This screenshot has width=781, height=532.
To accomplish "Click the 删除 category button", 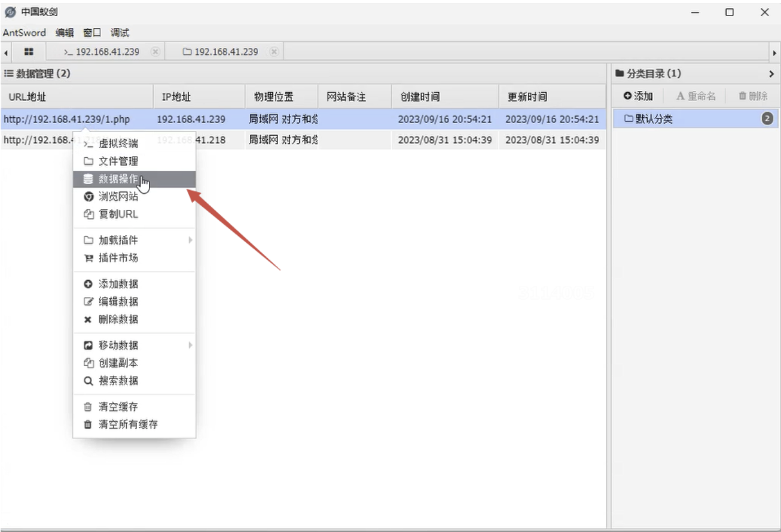I will point(753,96).
